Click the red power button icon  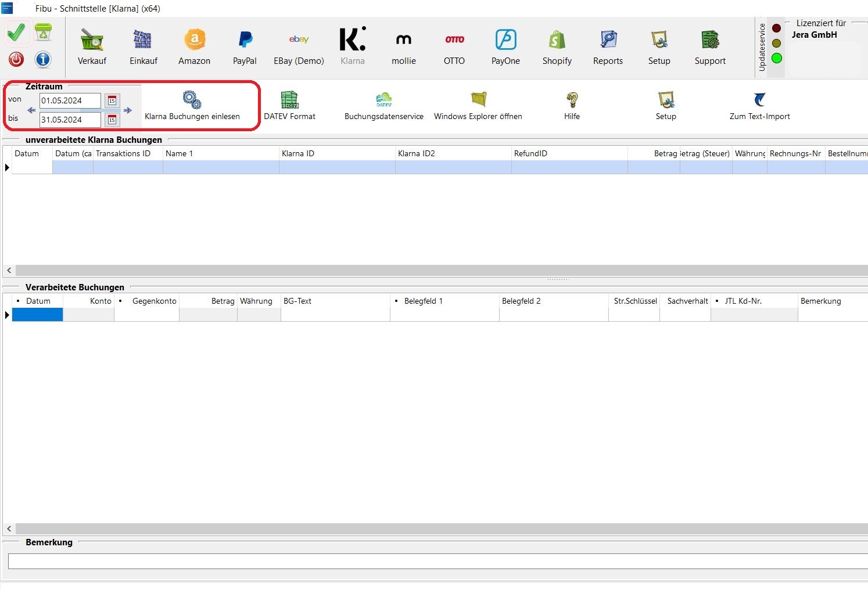click(16, 59)
